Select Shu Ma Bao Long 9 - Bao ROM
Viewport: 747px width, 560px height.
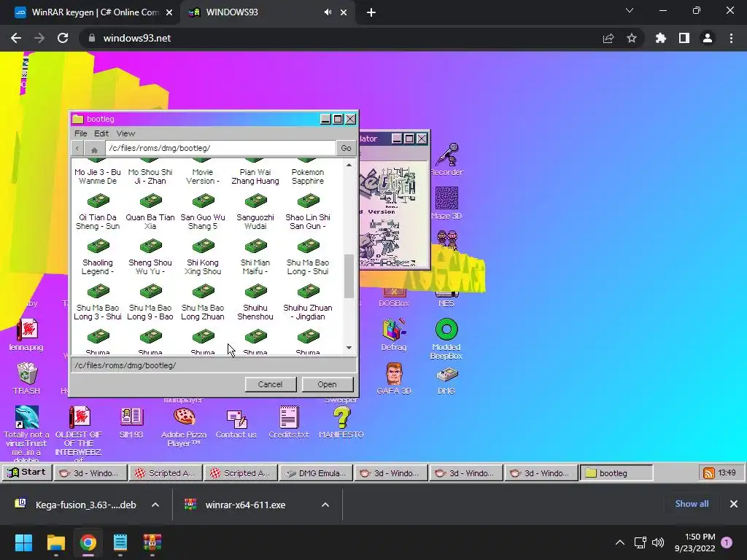coord(150,302)
